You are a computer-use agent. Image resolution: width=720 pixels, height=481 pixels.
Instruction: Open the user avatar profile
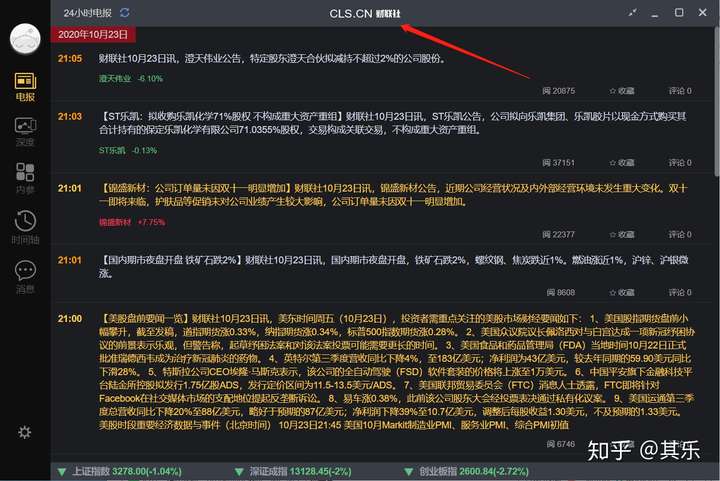(x=25, y=39)
